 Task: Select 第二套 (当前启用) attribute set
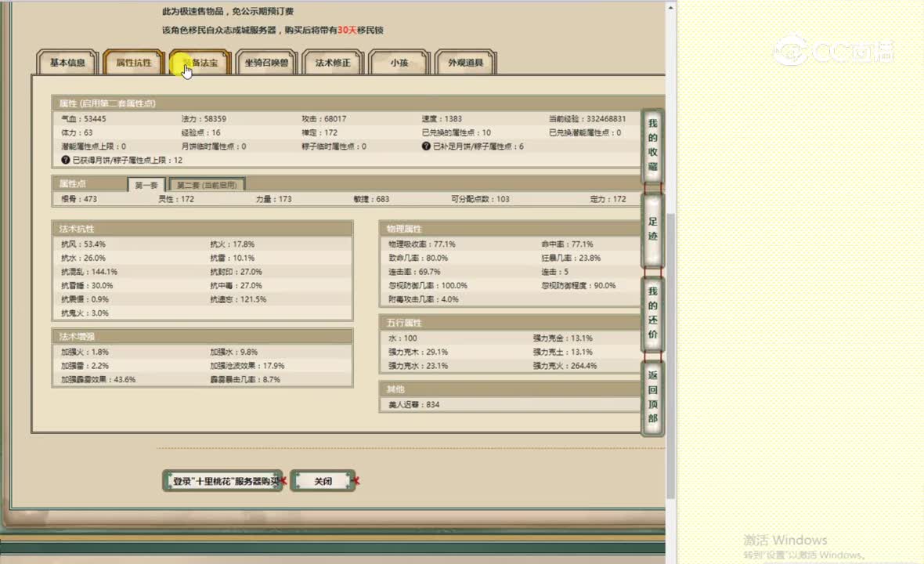pyautogui.click(x=207, y=185)
